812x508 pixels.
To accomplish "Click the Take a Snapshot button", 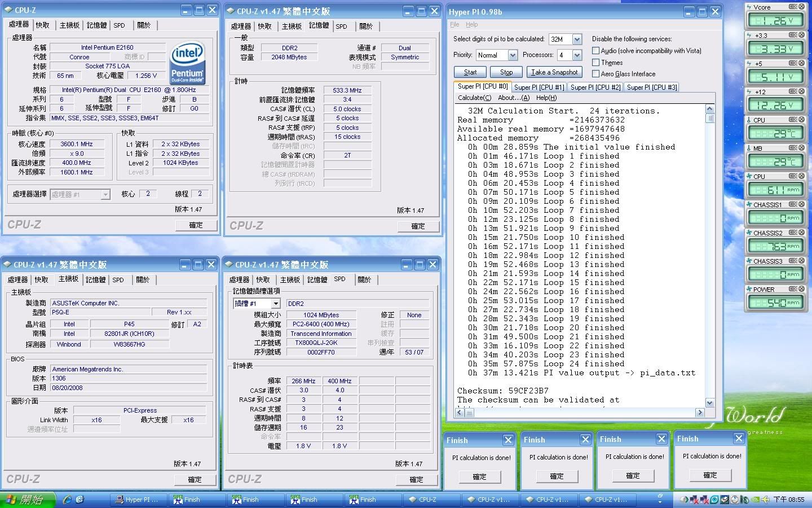I will [554, 72].
